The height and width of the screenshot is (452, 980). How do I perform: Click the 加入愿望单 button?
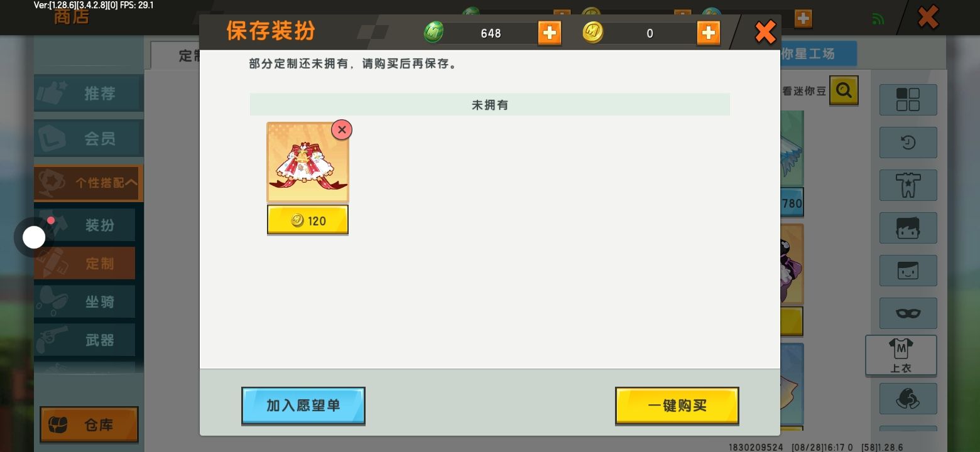click(x=303, y=406)
